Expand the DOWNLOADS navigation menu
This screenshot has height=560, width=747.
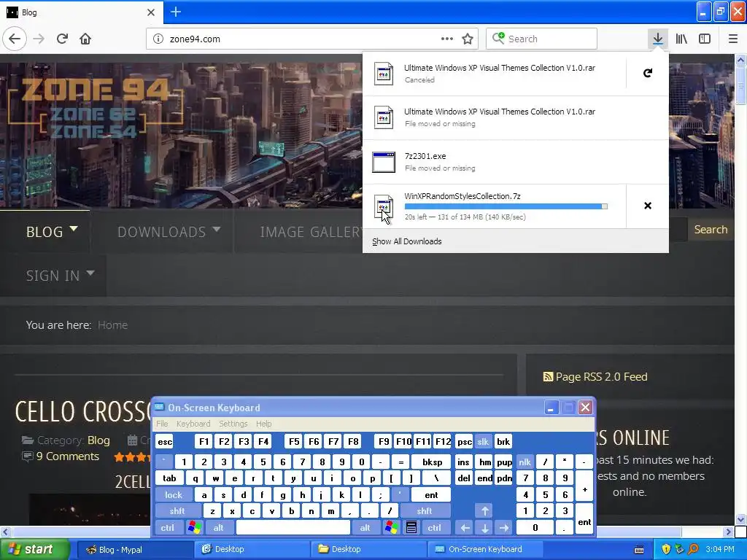(169, 232)
